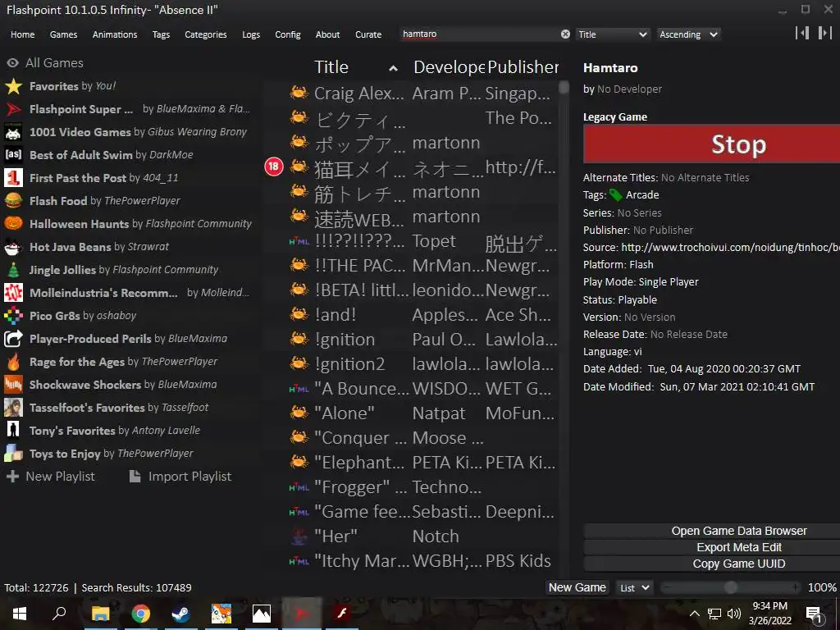Click the Developer column header
840x630 pixels.
coord(449,67)
